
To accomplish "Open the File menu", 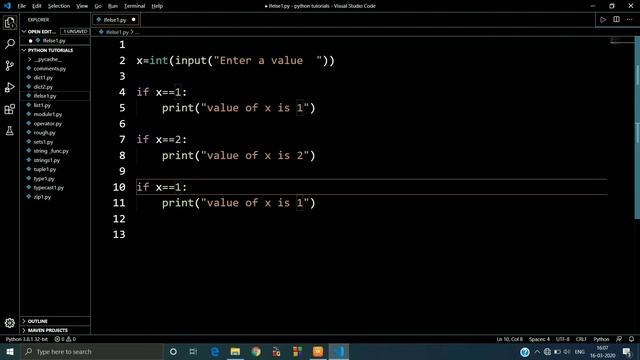I will pos(22,6).
